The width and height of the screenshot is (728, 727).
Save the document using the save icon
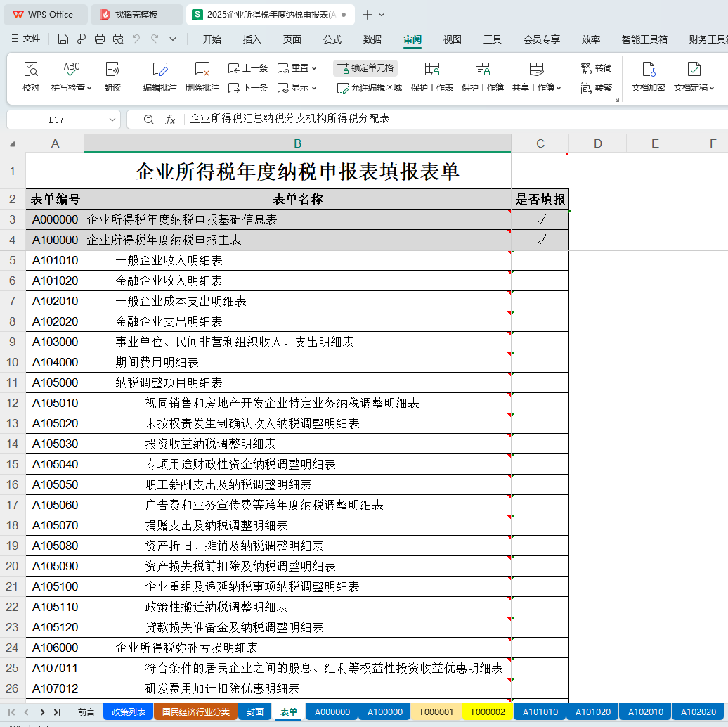63,39
